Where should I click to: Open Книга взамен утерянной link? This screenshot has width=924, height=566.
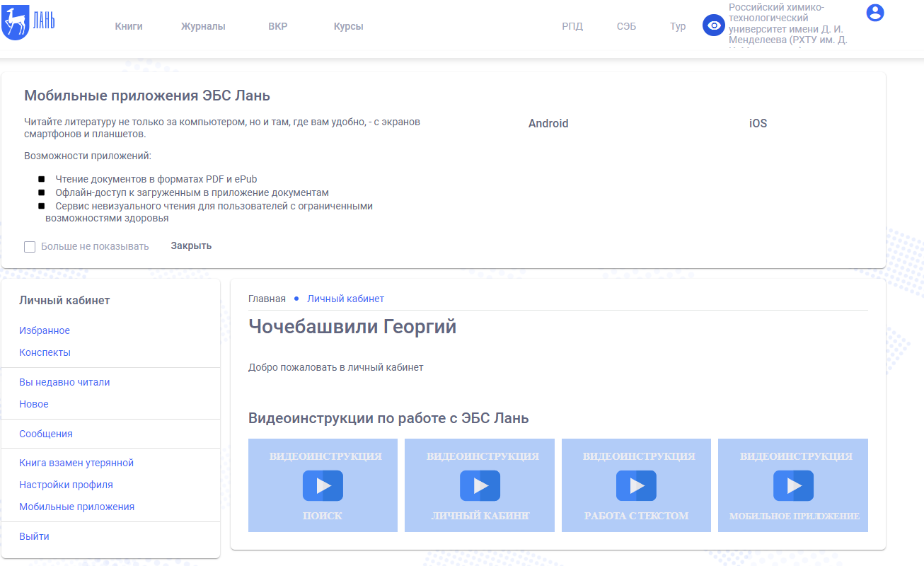click(x=76, y=463)
